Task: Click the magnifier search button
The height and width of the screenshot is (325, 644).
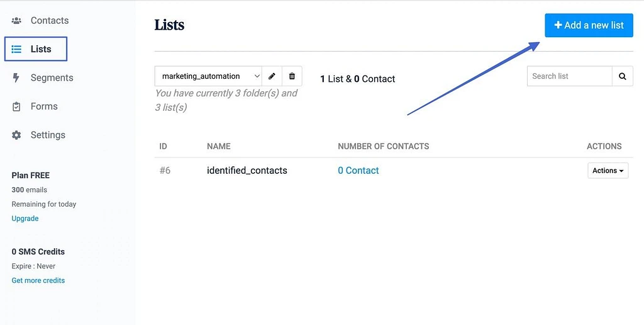Action: pyautogui.click(x=622, y=76)
